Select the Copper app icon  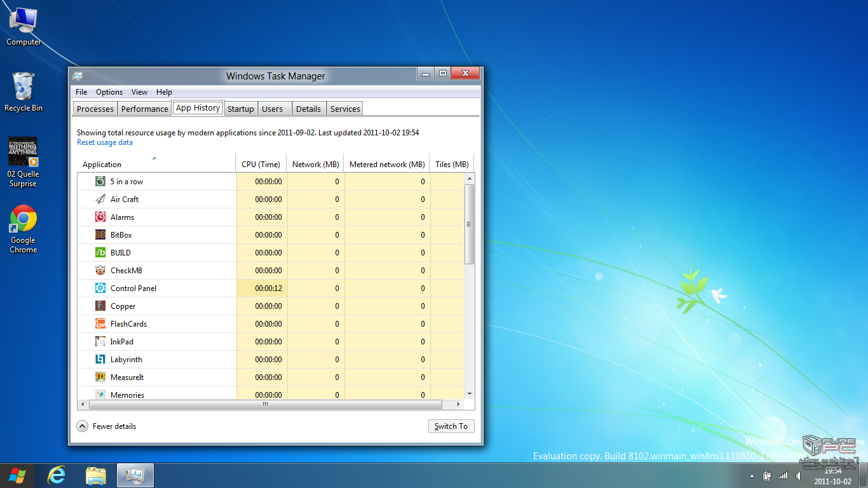[100, 306]
